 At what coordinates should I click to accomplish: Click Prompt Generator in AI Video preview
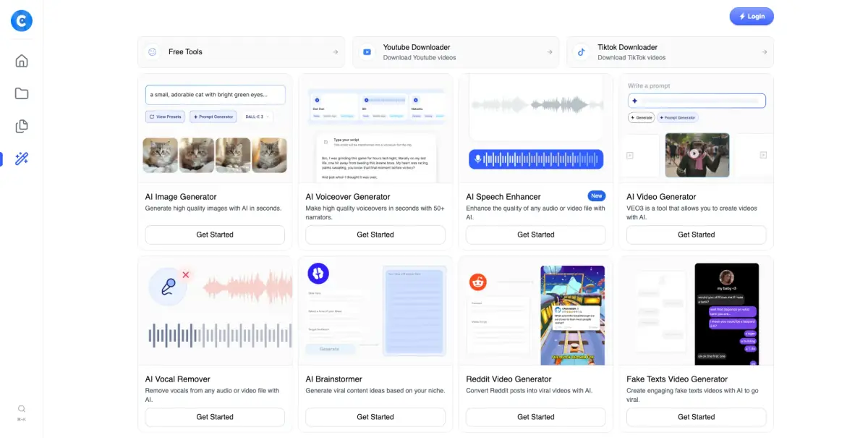click(x=678, y=117)
